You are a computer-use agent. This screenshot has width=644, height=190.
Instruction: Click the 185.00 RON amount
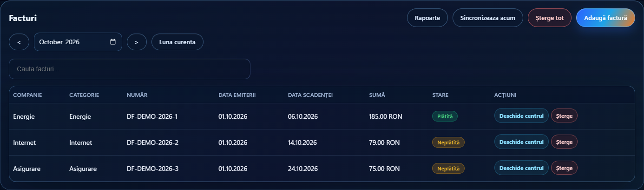coord(385,116)
